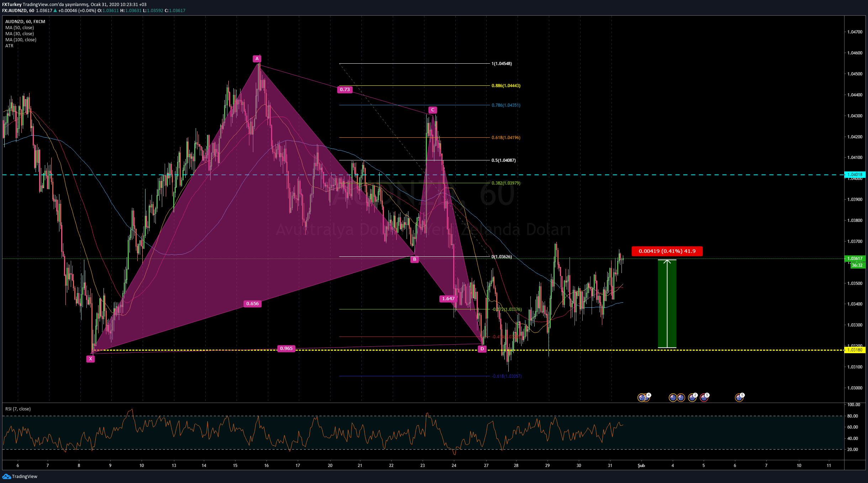This screenshot has height=483, width=868.
Task: Click the RSI 80.00 scale label
Action: click(x=852, y=416)
